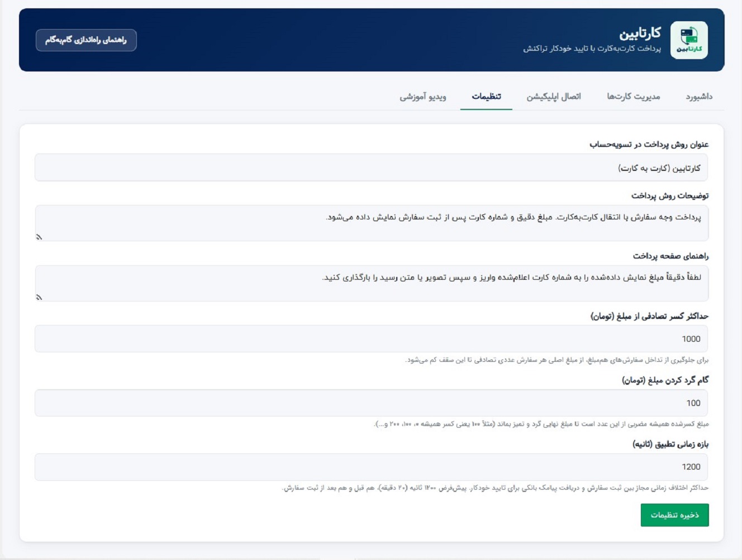Image resolution: width=742 pixels, height=560 pixels.
Task: Click the label حداکثر کسر تصادفی از مبلغ (تومان)
Action: click(x=649, y=316)
